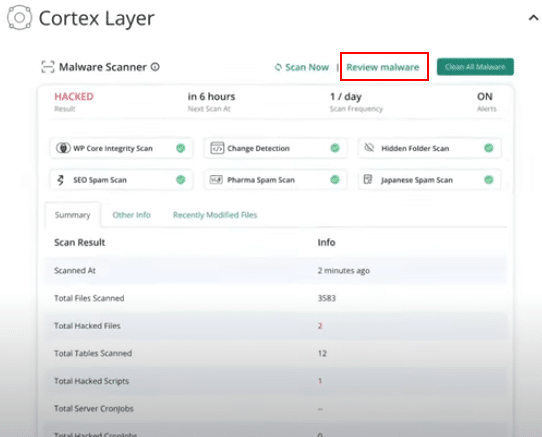Click the Scan Now refresh icon
Viewport: 542px width, 437px height.
point(278,67)
